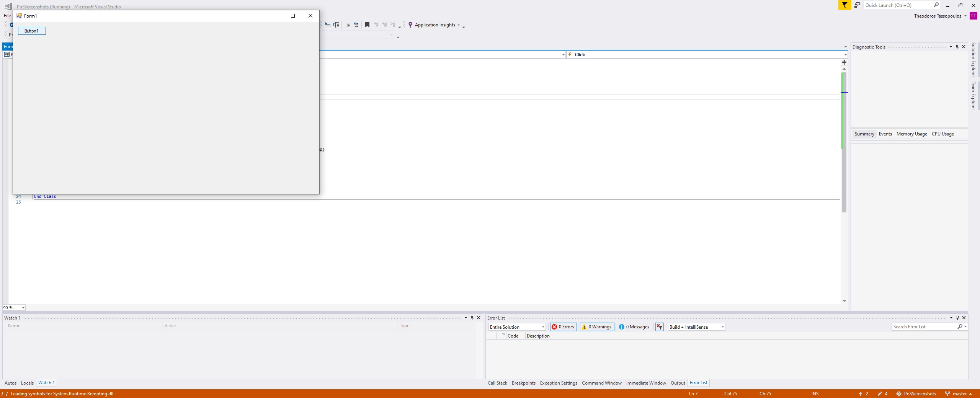This screenshot has width=980, height=398.
Task: Pin the Diagnostic Tools panel
Action: coord(957,47)
